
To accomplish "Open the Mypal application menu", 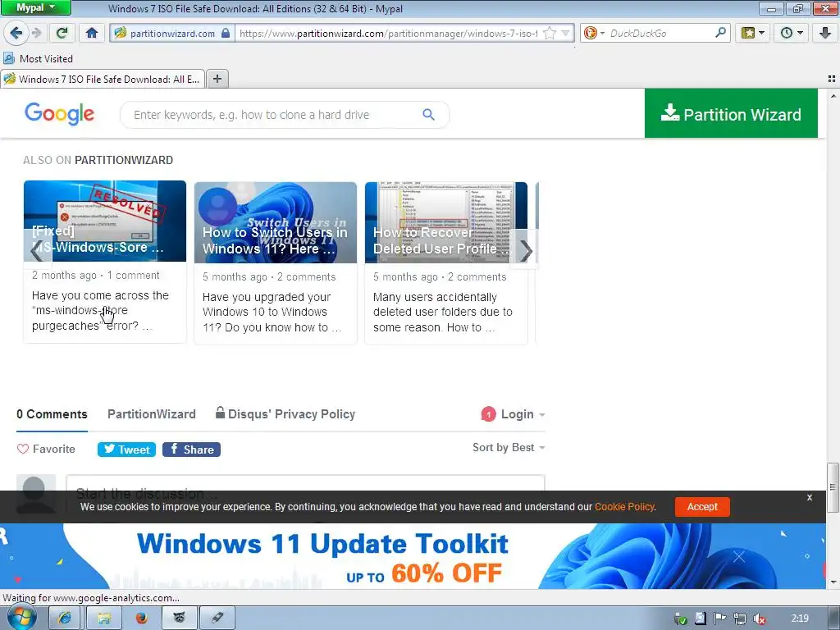I will tap(35, 7).
